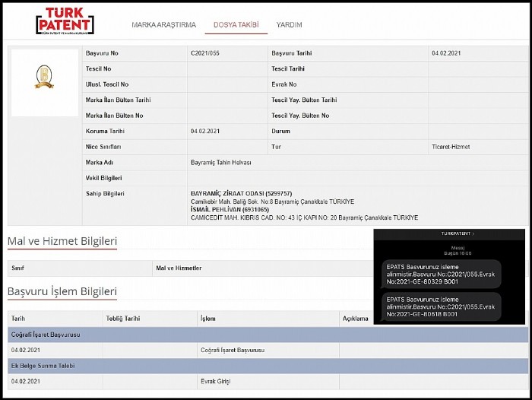Click the Başvuru İşlem Bilgileri heading
Image resolution: width=532 pixels, height=400 pixels.
click(62, 291)
